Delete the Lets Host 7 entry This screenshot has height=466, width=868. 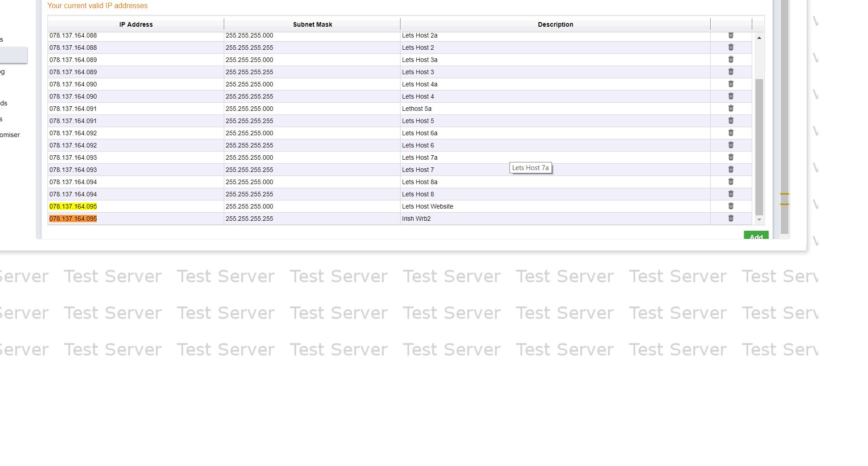point(731,170)
